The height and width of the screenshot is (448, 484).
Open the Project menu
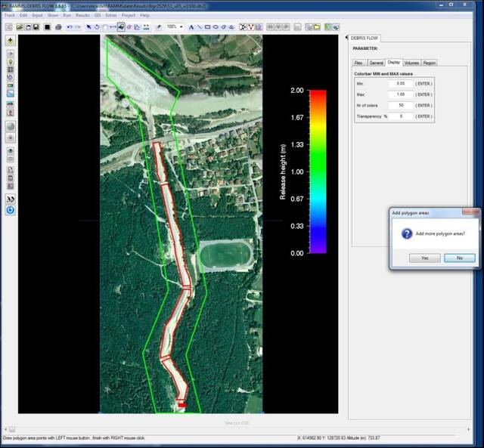tap(129, 15)
